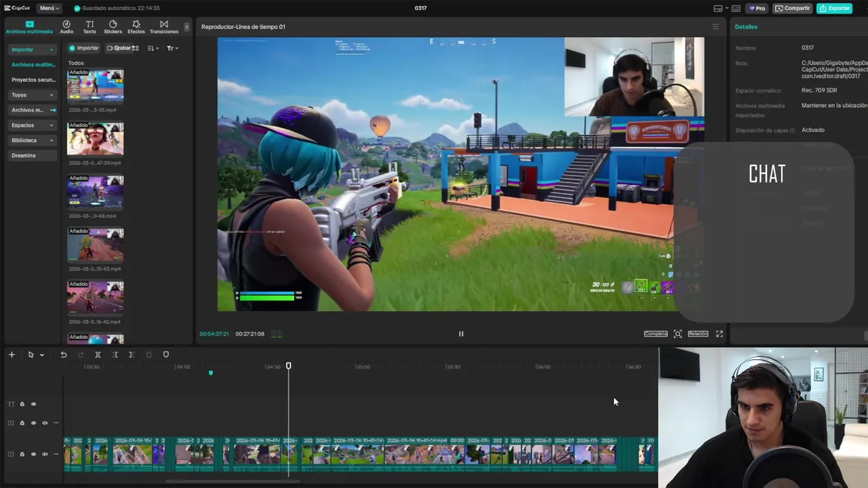Select Proyectos secun... in sidebar
The width and height of the screenshot is (868, 488).
(x=33, y=79)
